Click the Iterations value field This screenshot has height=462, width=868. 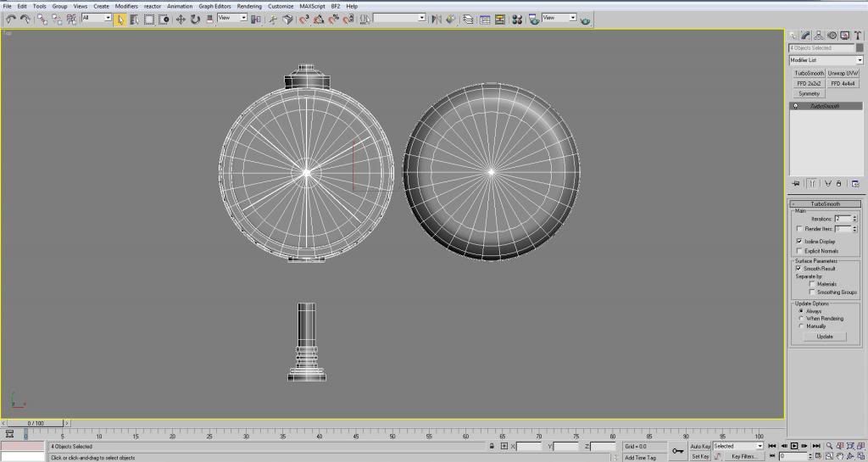(842, 219)
